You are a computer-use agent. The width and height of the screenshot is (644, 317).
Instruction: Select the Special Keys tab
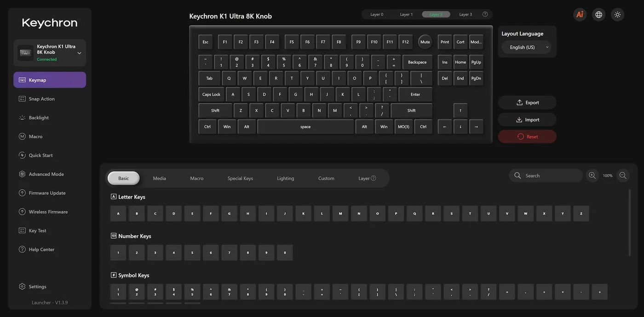[x=240, y=178]
